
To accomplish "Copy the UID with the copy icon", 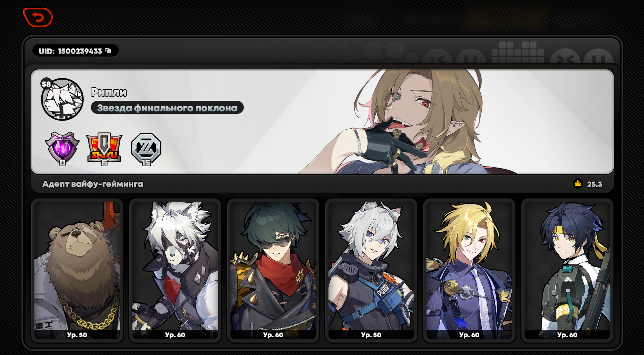I will tap(108, 51).
